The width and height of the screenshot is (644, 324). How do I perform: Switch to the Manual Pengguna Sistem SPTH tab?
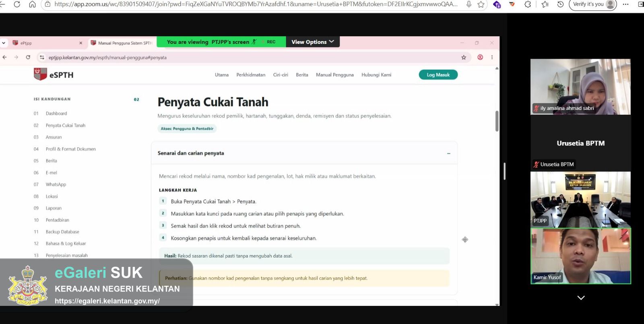(122, 43)
